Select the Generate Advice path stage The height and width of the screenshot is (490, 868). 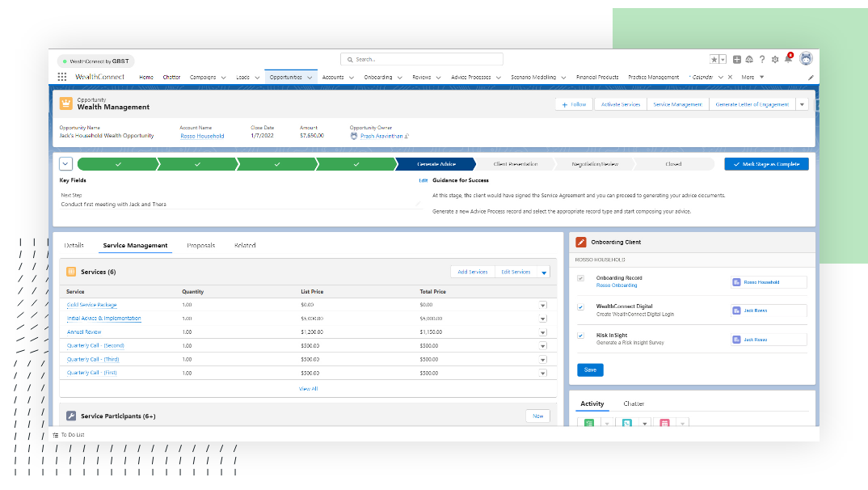point(436,164)
